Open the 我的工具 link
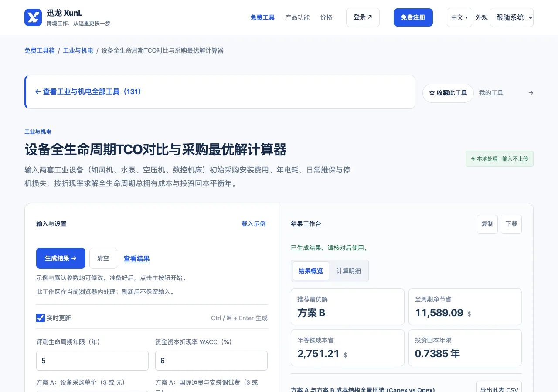 coord(491,93)
